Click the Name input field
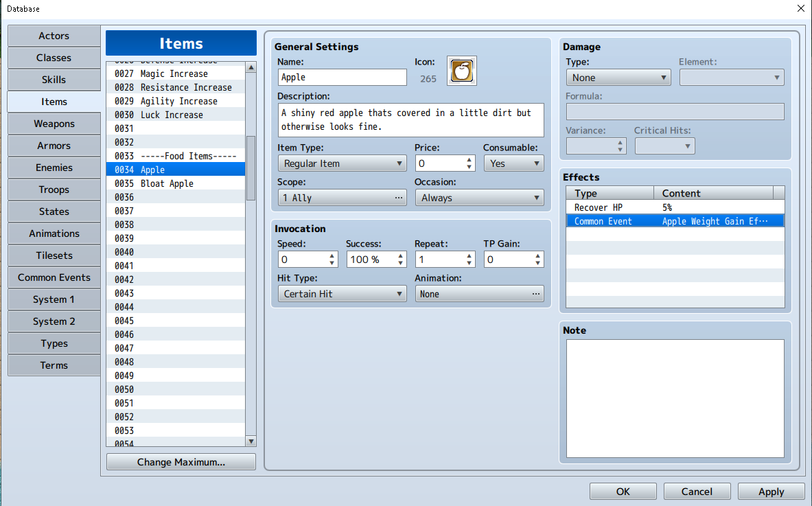Viewport: 812px width, 506px height. pos(342,77)
